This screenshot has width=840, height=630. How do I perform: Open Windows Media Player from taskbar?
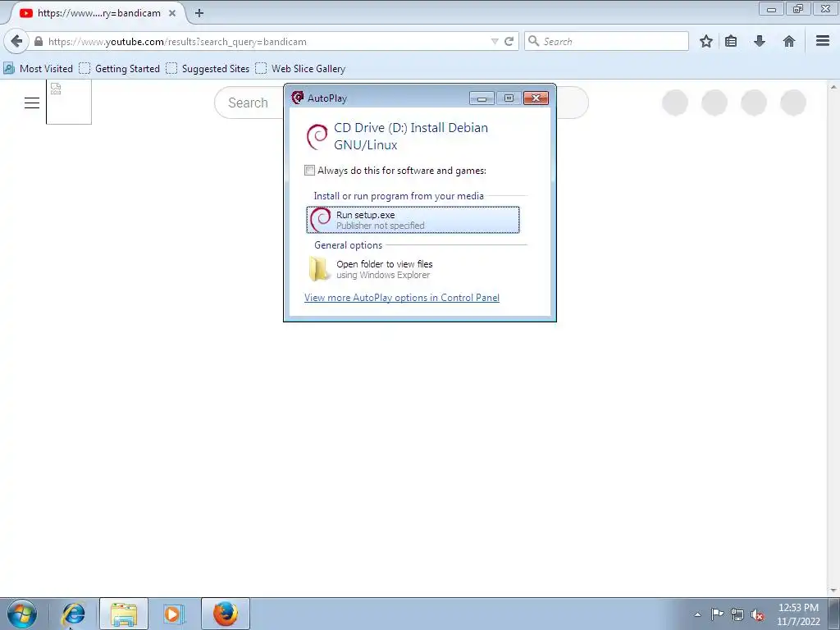pyautogui.click(x=174, y=614)
